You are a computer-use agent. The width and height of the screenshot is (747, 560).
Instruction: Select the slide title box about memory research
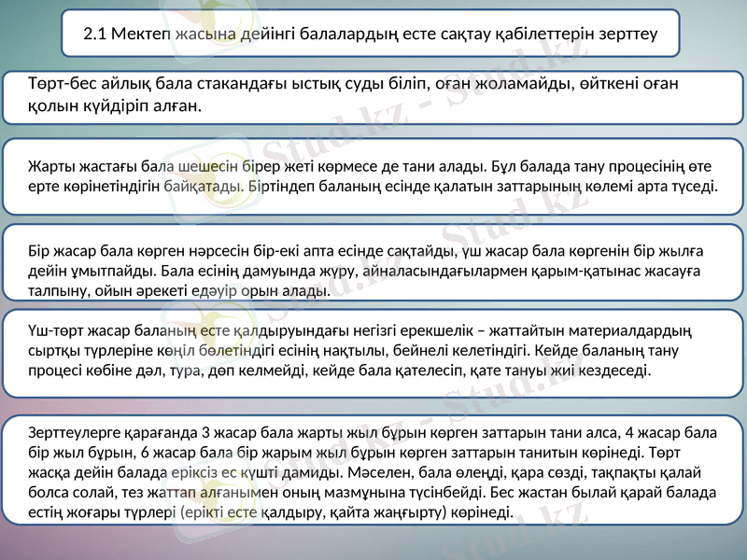[373, 30]
